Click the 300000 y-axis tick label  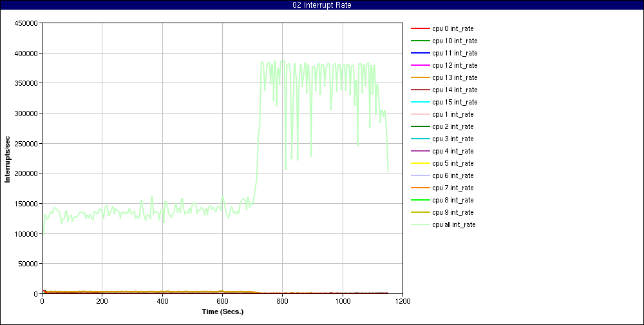pyautogui.click(x=27, y=113)
